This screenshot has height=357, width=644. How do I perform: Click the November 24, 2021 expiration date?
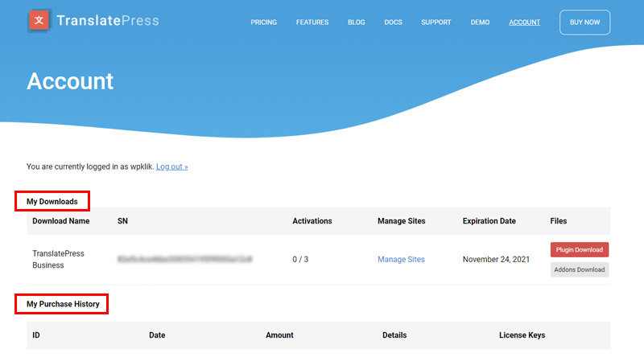496,260
